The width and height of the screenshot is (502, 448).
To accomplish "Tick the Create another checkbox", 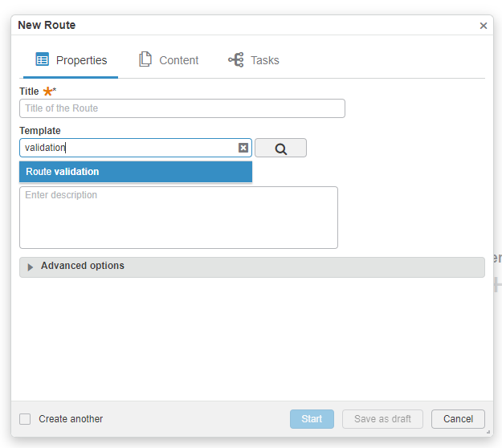I will (25, 419).
